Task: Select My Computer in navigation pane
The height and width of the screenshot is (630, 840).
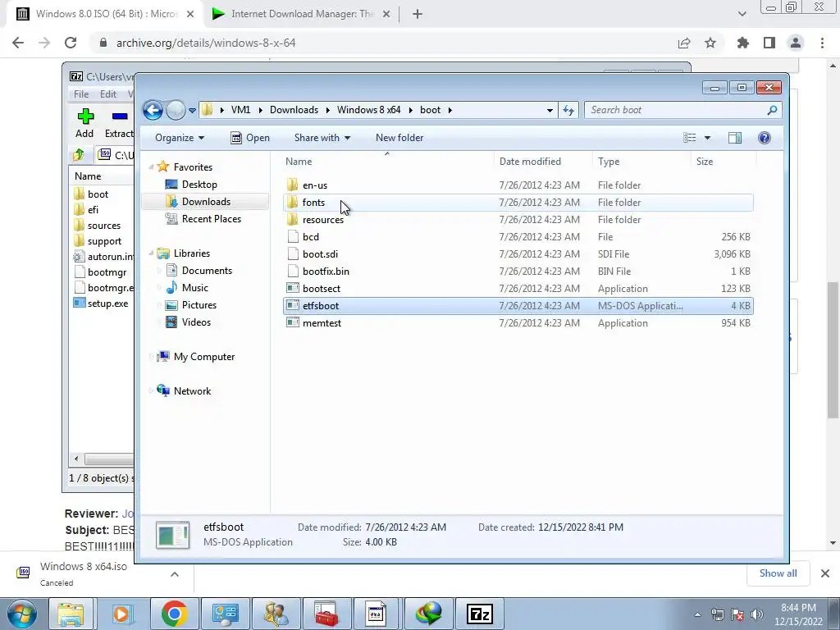Action: pyautogui.click(x=204, y=357)
